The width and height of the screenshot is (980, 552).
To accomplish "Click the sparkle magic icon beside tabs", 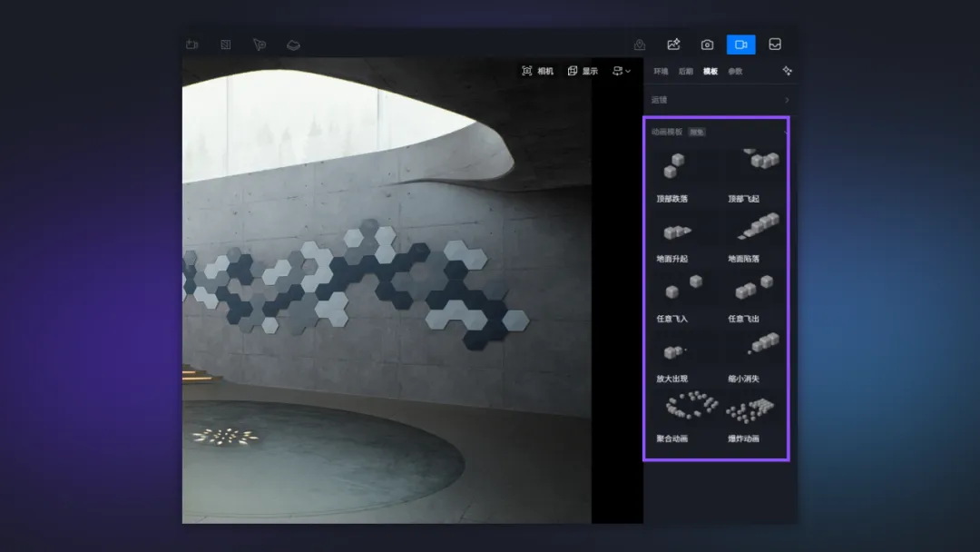I will [x=787, y=71].
